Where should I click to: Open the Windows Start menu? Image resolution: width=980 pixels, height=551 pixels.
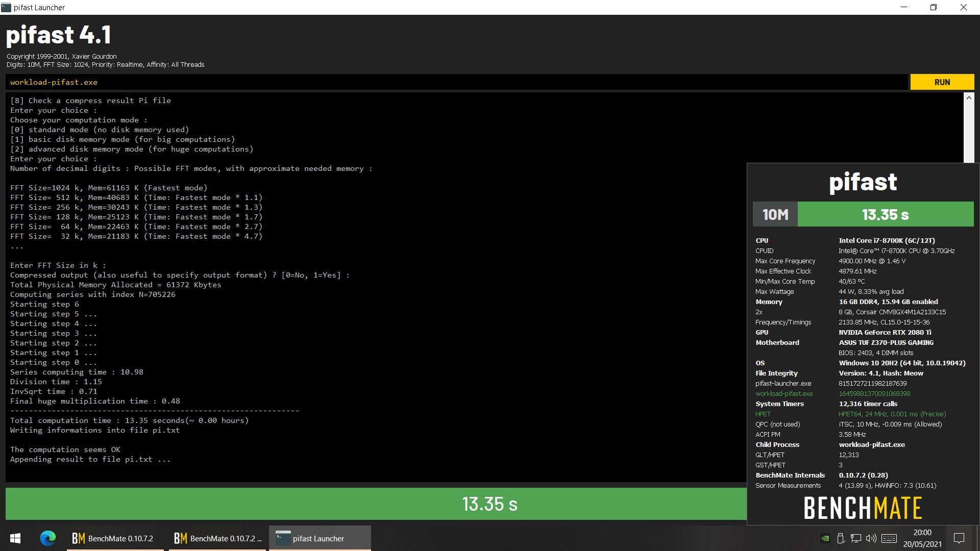coord(15,538)
